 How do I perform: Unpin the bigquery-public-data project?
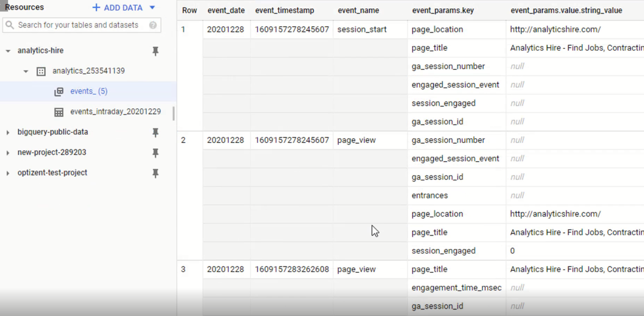[x=156, y=132]
